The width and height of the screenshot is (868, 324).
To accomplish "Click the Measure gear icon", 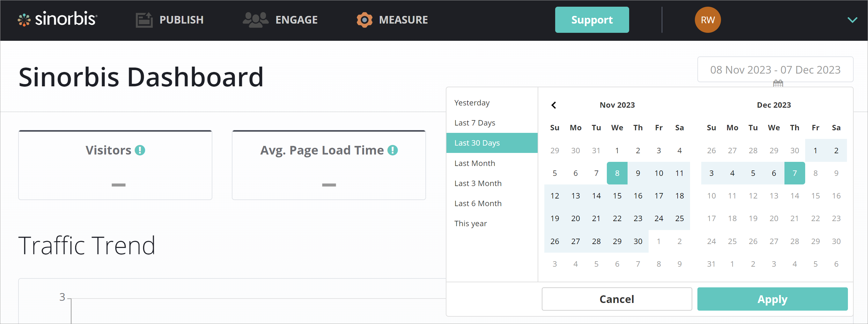I will (x=364, y=20).
